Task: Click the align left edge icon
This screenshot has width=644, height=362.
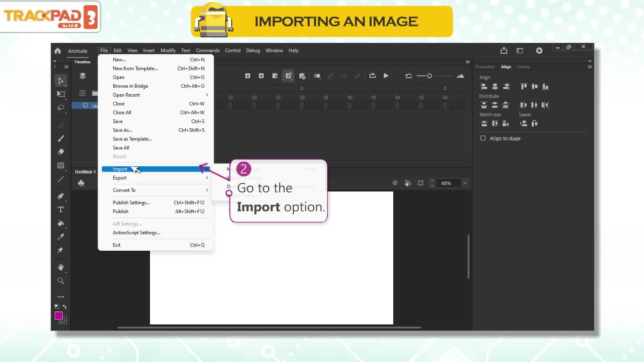Action: (x=484, y=86)
